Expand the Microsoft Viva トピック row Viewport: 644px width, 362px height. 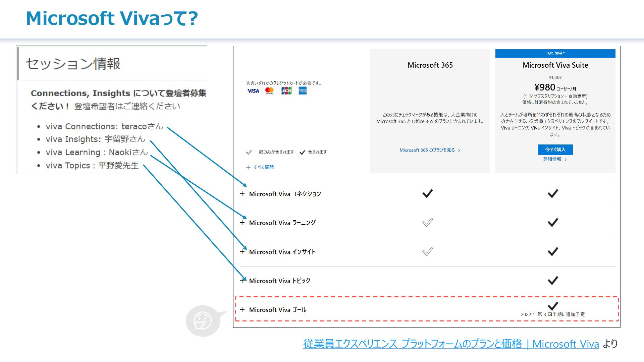pos(242,281)
